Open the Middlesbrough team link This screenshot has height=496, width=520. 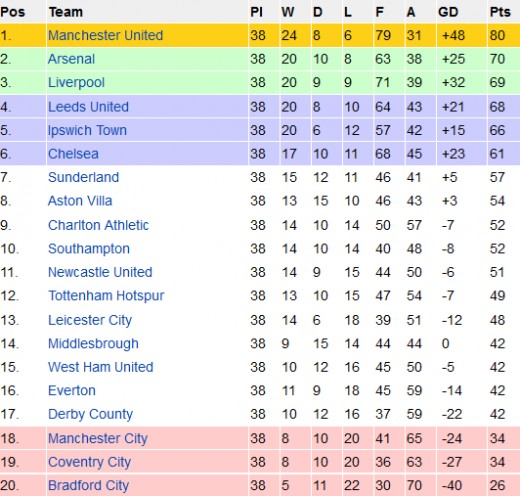[x=93, y=344]
